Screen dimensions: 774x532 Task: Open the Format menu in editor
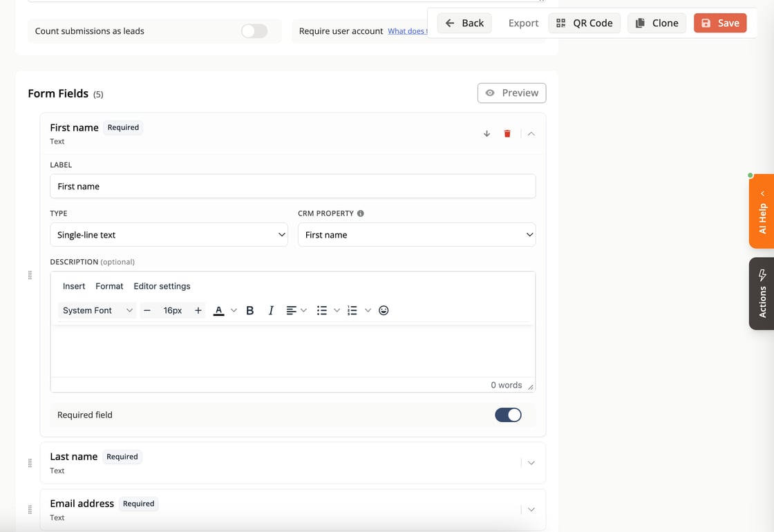coord(109,286)
